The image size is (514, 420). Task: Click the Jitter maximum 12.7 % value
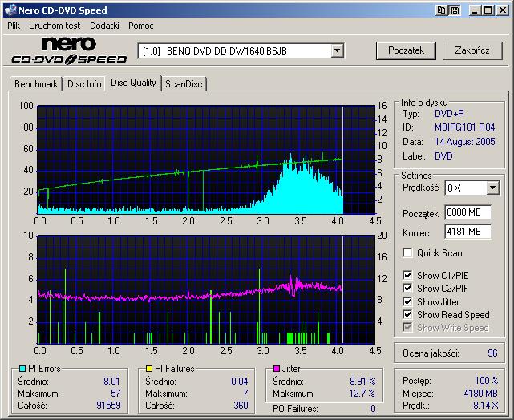point(362,393)
